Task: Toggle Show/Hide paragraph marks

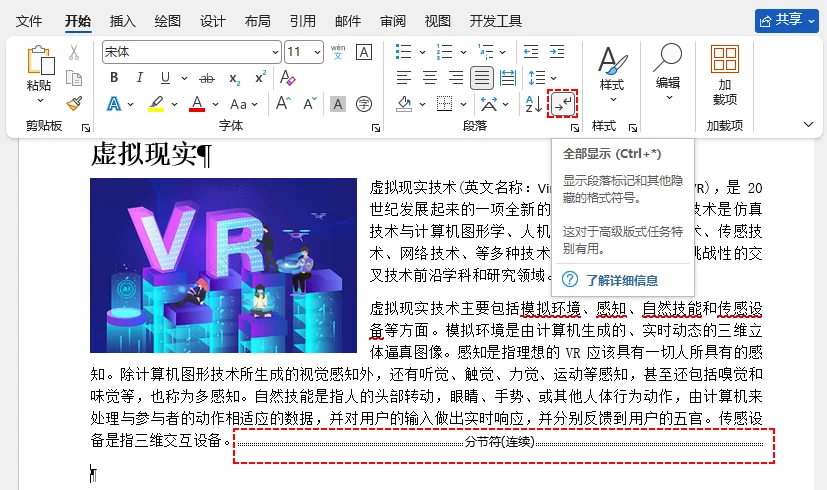Action: pyautogui.click(x=562, y=104)
